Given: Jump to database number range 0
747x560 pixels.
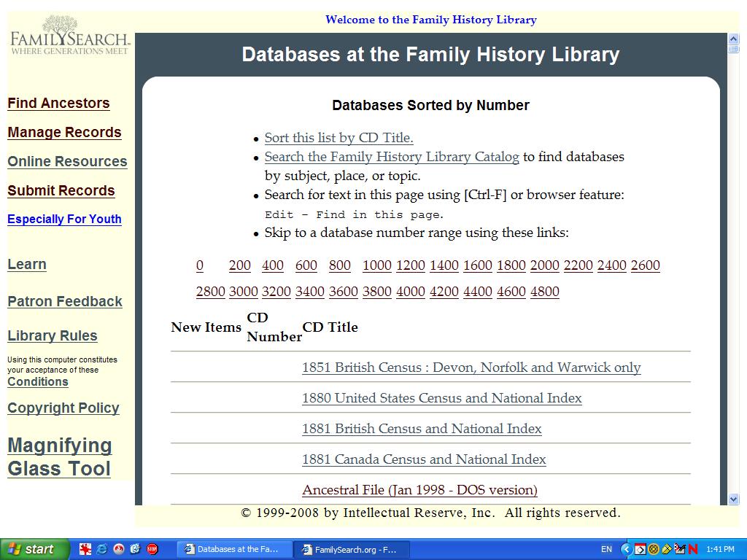Looking at the screenshot, I should (x=200, y=265).
